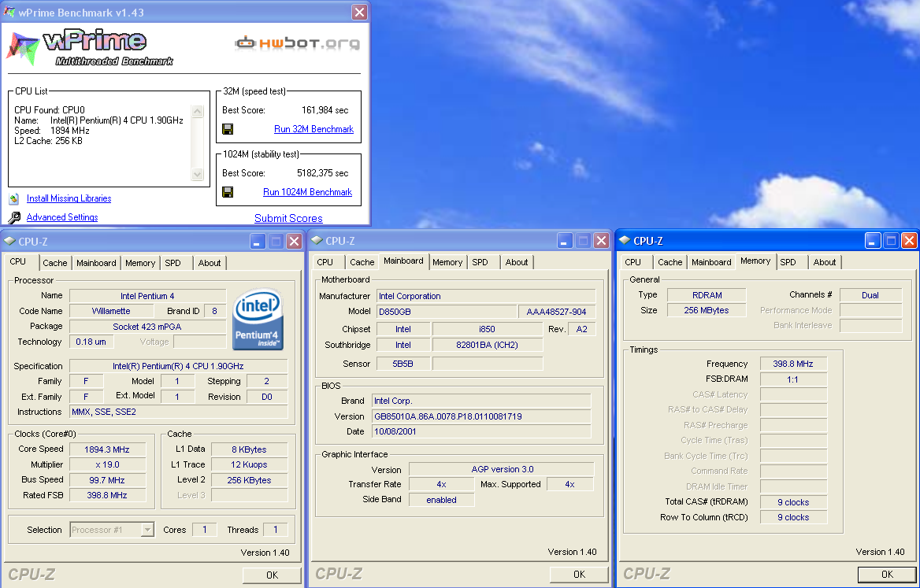The height and width of the screenshot is (588, 920).
Task: Click motherboard Model value D850GB
Action: [x=447, y=312]
